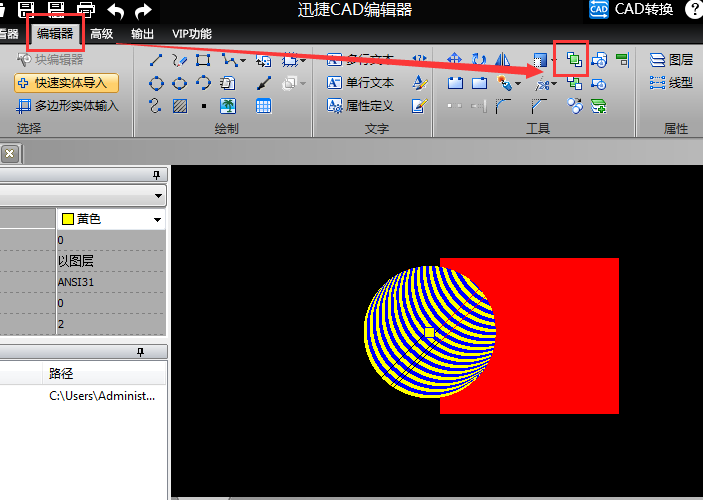Click the print icon in the title bar
This screenshot has height=500, width=703.
point(86,11)
